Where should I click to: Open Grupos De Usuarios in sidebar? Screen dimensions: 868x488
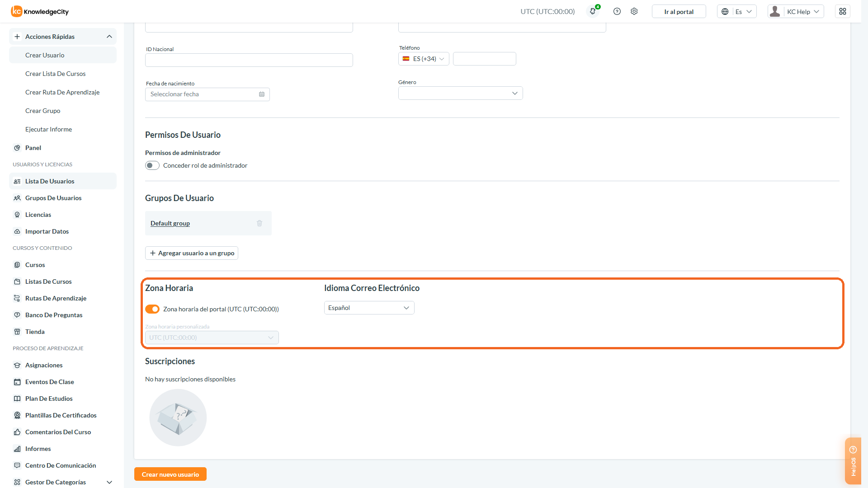(x=63, y=198)
